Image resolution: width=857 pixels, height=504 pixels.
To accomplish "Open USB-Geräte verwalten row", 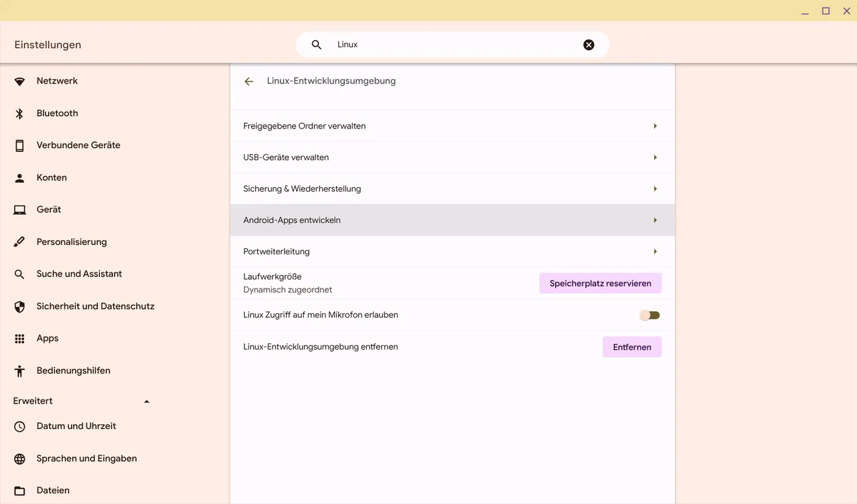I will pyautogui.click(x=453, y=157).
